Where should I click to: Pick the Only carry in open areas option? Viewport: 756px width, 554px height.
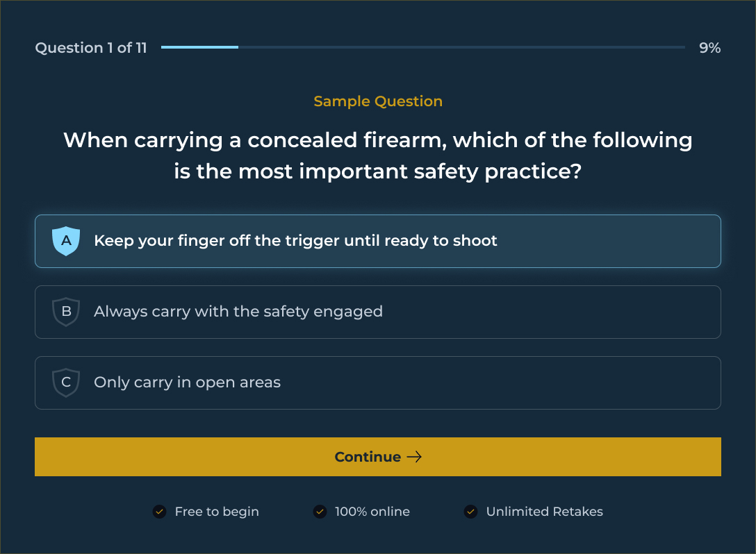(x=378, y=383)
